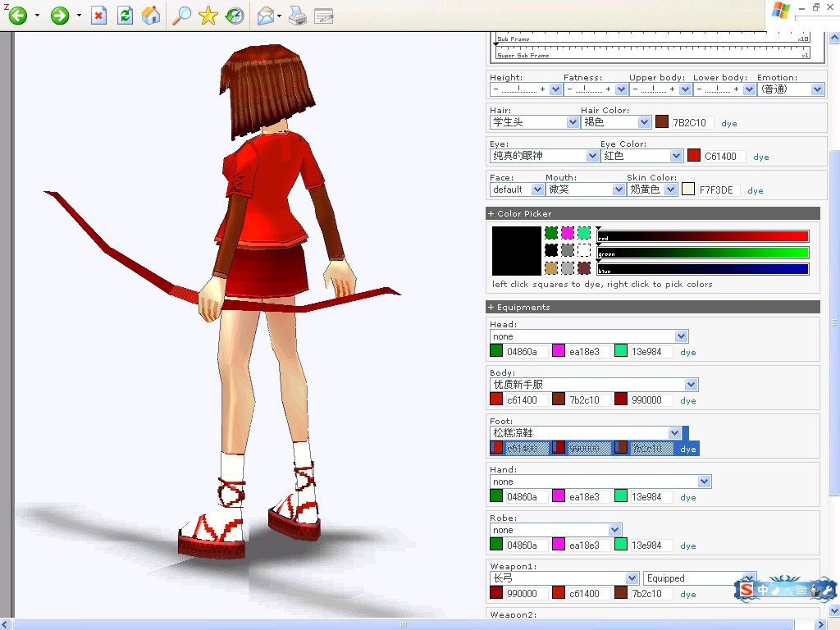Decrease Fatness with the minus button
This screenshot has width=840, height=630.
[x=570, y=89]
